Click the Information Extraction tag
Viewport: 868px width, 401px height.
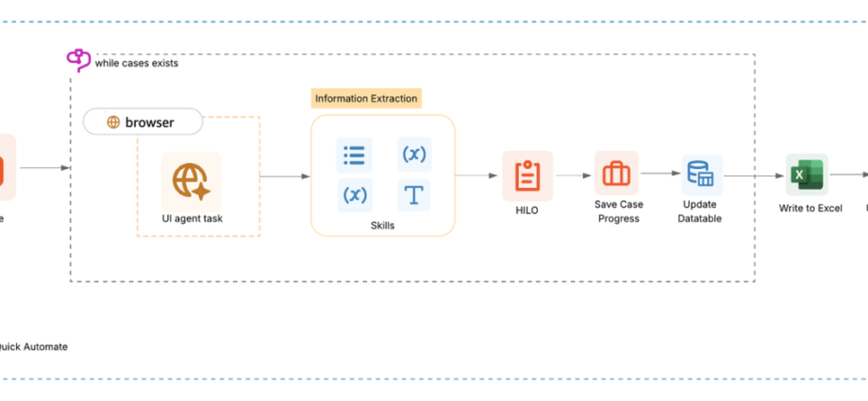(x=366, y=98)
